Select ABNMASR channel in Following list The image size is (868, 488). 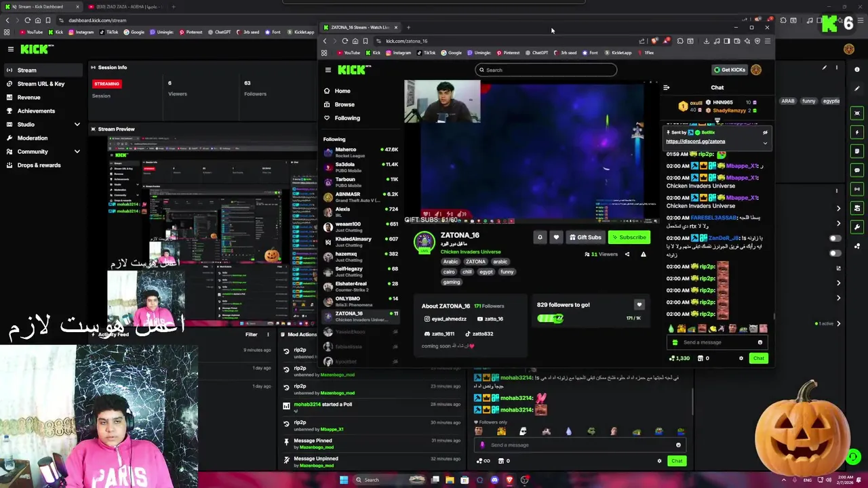(361, 197)
